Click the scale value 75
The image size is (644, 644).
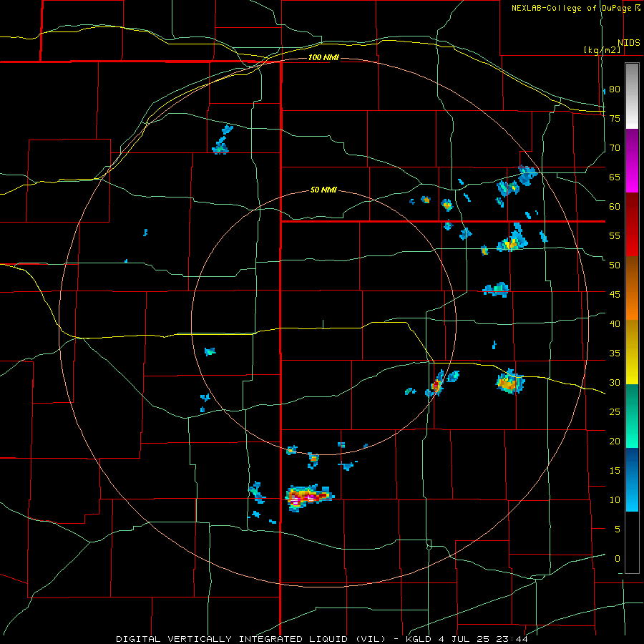pos(615,118)
